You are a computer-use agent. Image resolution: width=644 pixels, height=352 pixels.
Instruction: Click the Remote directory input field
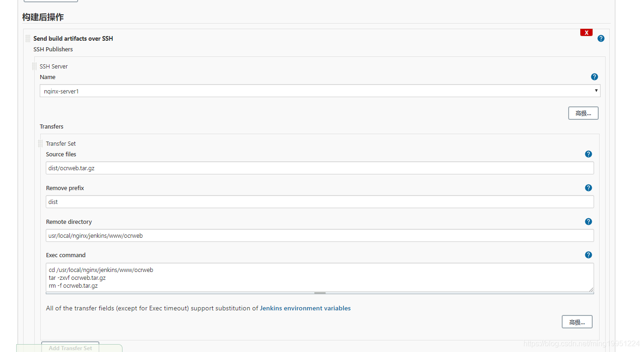pyautogui.click(x=320, y=235)
